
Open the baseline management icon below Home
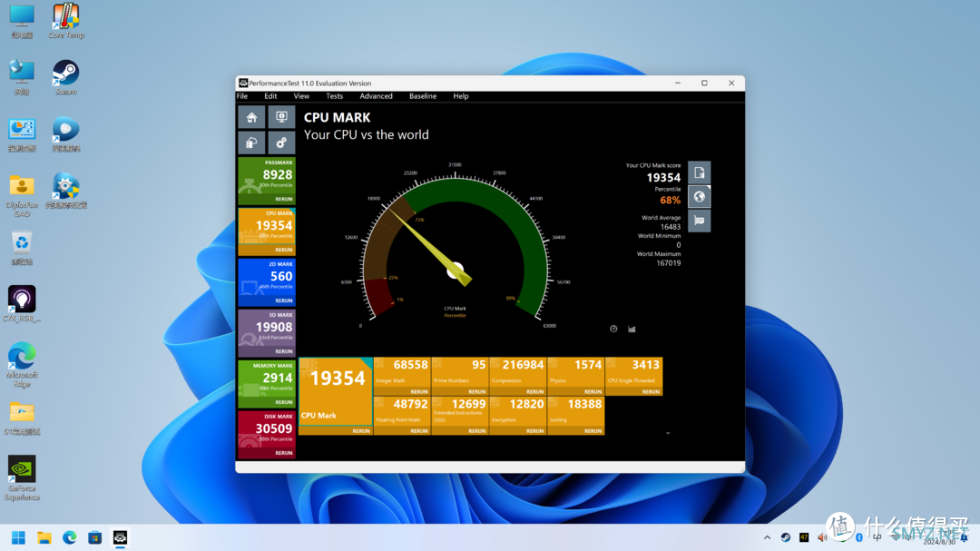[x=251, y=143]
